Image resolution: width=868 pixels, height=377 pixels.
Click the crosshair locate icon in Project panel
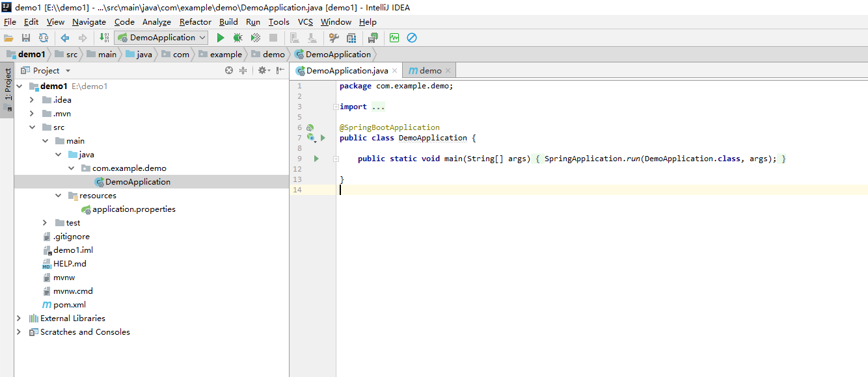(229, 71)
